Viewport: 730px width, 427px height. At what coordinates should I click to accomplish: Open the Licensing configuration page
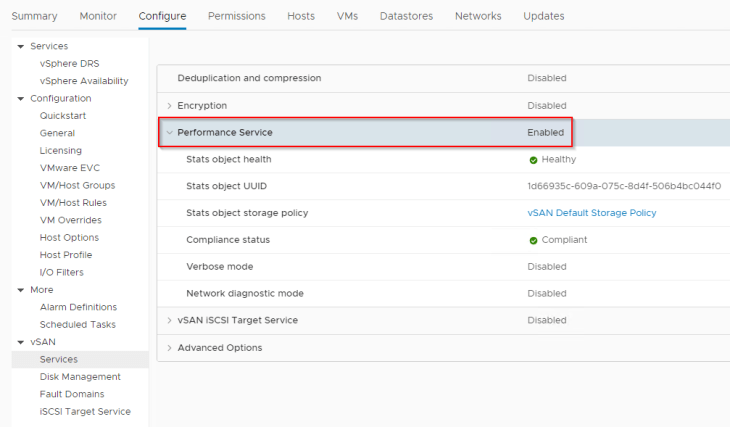61,150
